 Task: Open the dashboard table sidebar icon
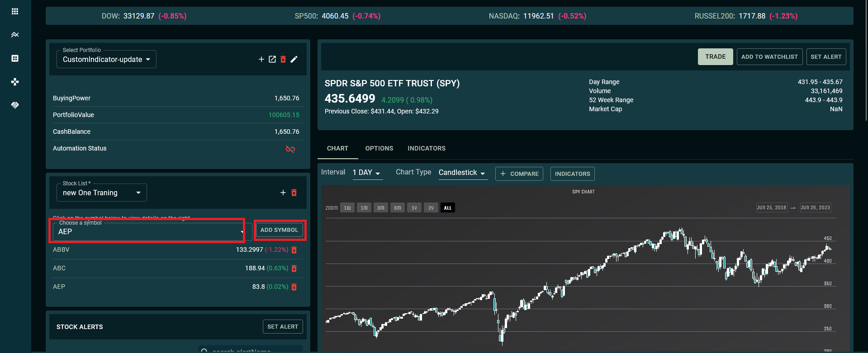(x=15, y=58)
